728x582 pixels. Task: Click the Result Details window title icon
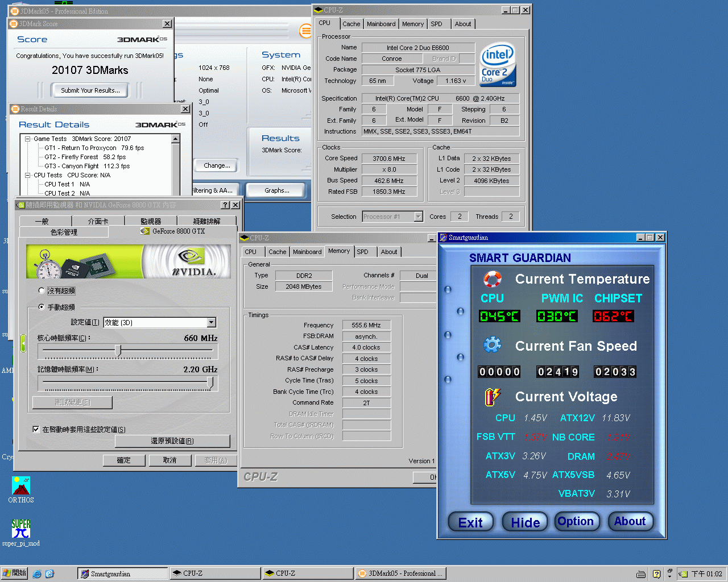click(15, 109)
